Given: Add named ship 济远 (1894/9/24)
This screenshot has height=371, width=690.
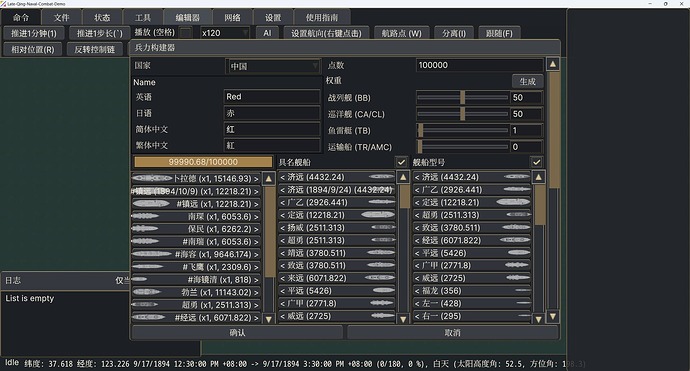Looking at the screenshot, I should pyautogui.click(x=337, y=190).
